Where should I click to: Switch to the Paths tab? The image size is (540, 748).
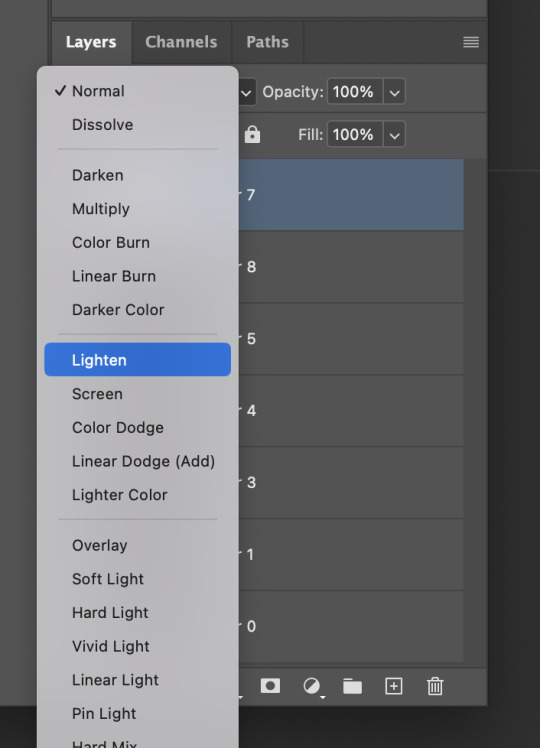(268, 42)
